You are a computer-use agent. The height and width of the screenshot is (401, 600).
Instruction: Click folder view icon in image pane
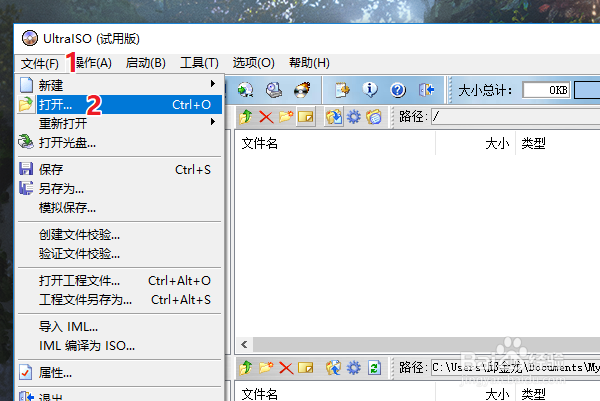coord(374,117)
